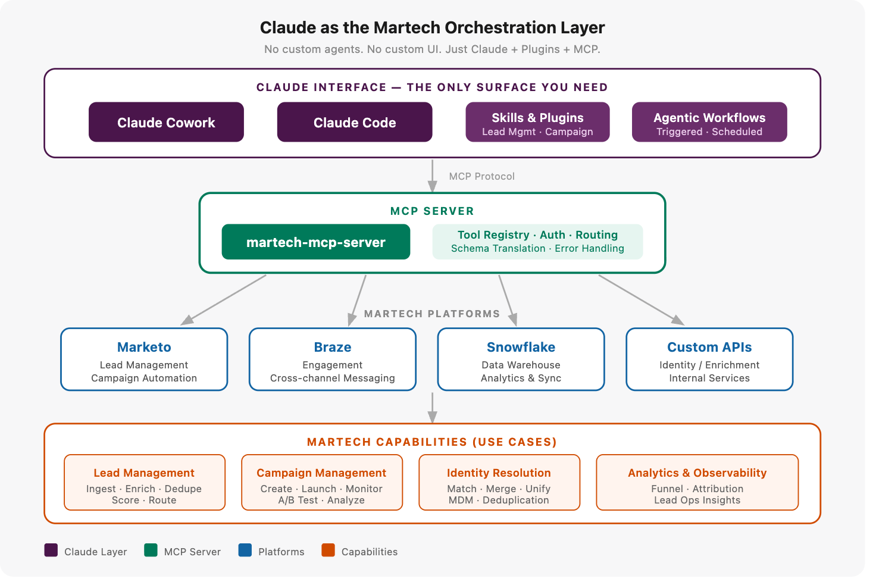The width and height of the screenshot is (876, 588).
Task: Click the diagram title 'Claude as the Martech Orchestration Layer'
Action: 433,27
